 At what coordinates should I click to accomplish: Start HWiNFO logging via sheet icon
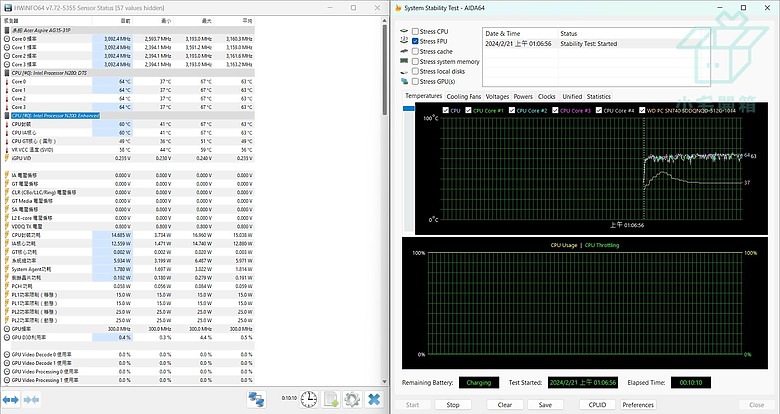click(331, 399)
